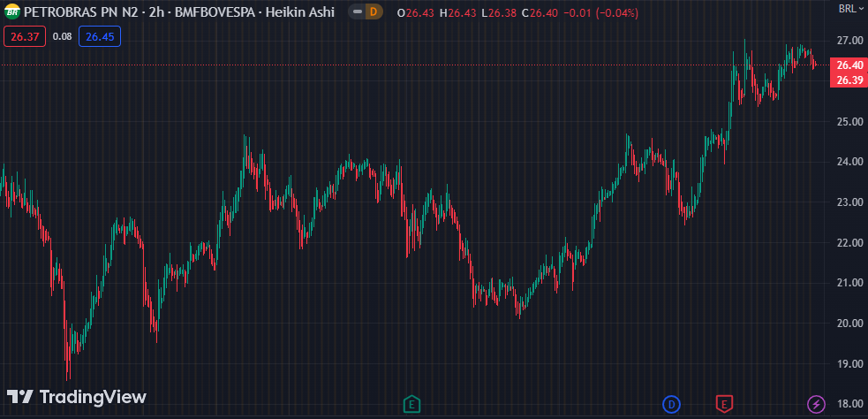Screen dimensions: 868x419
Task: Click the 25.00 price axis label
Action: (x=849, y=121)
